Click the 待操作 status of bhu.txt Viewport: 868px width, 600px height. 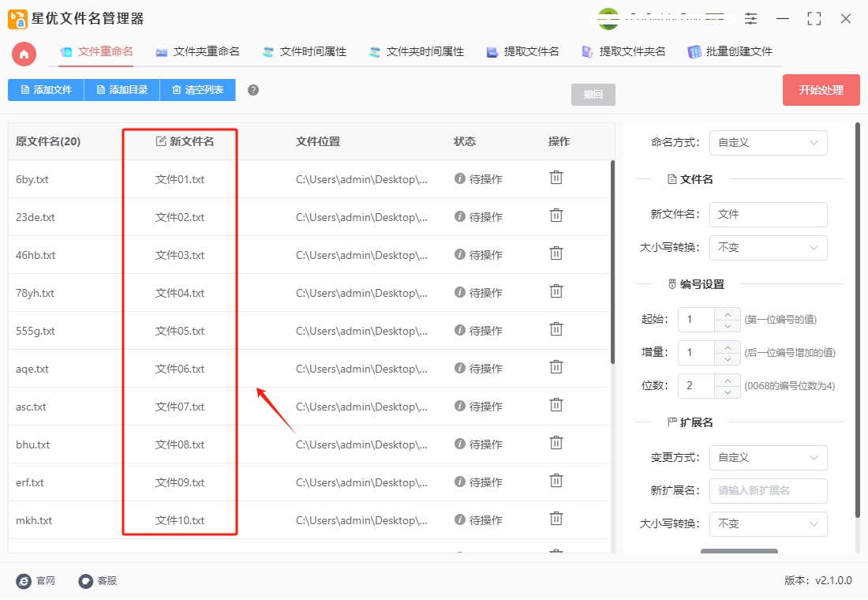pyautogui.click(x=485, y=444)
